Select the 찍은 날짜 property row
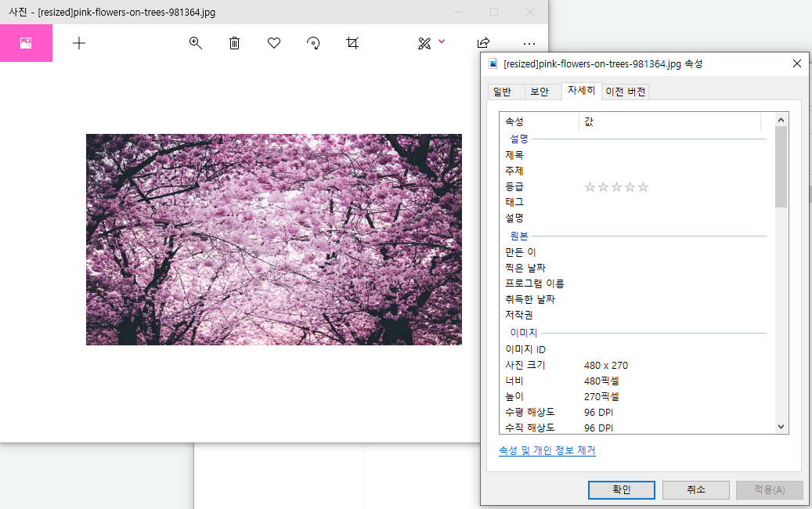The height and width of the screenshot is (509, 812). [x=636, y=269]
